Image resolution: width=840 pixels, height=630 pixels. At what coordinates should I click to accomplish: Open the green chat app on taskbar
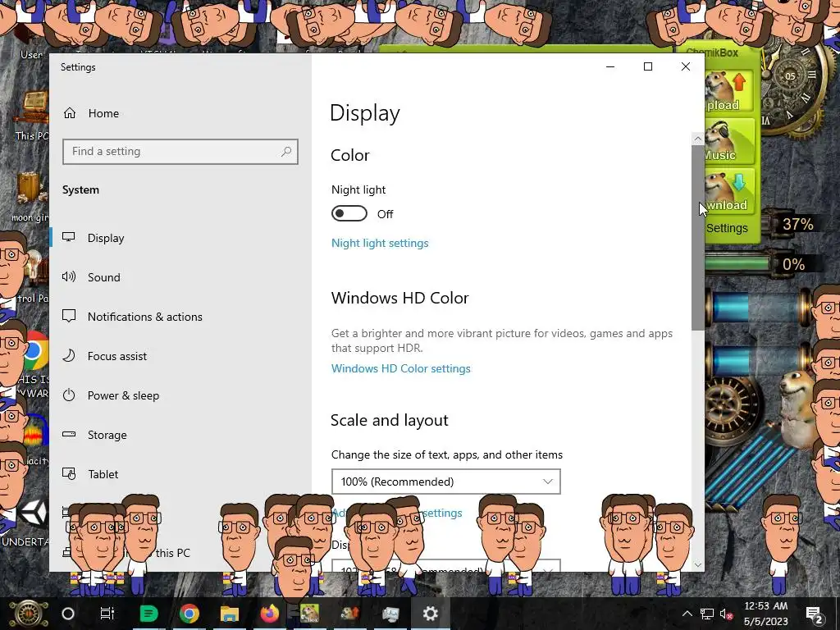tap(148, 614)
